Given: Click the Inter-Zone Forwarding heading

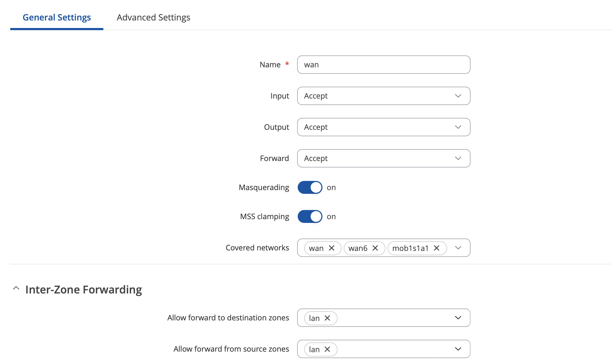Looking at the screenshot, I should (84, 290).
